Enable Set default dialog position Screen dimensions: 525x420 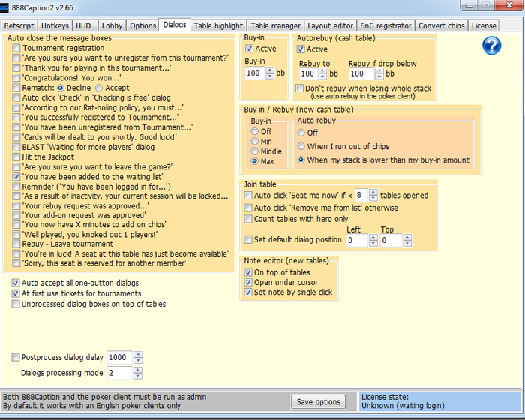tap(248, 239)
